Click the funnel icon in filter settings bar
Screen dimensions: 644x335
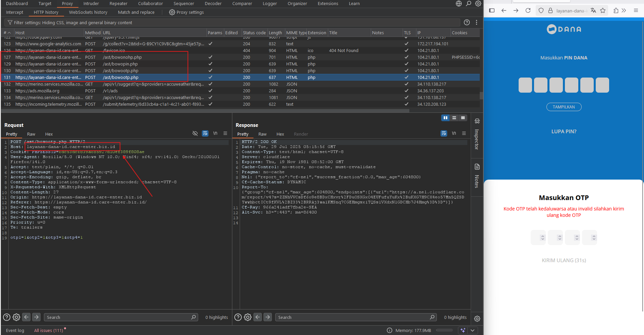(10, 22)
